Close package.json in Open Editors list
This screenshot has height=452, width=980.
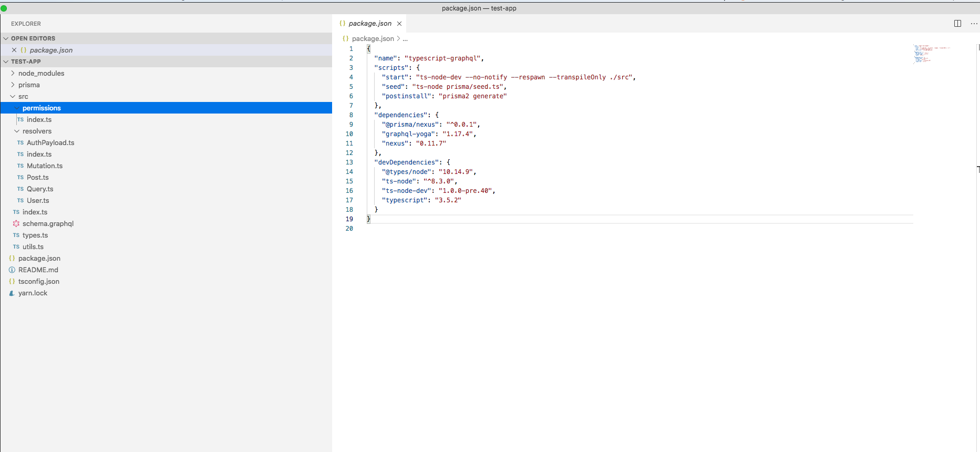(14, 50)
